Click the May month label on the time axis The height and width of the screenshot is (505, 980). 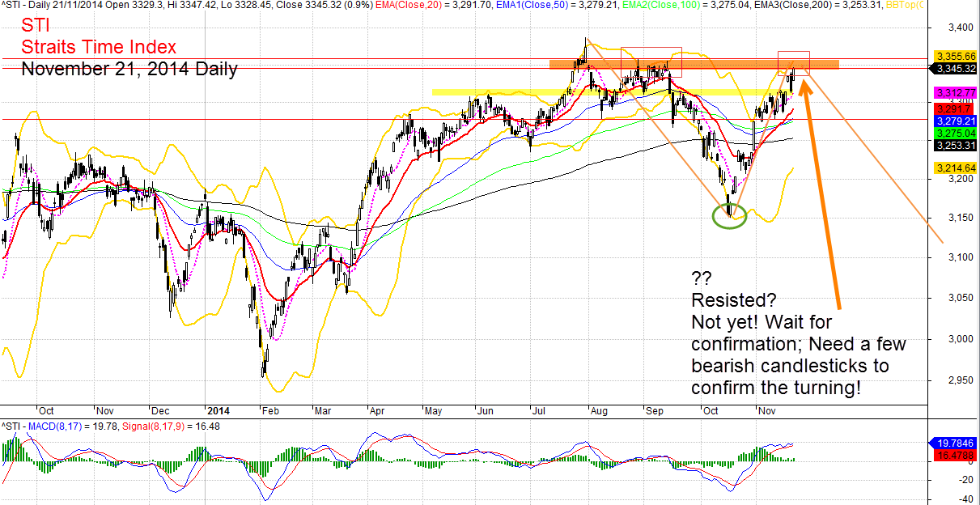(433, 411)
